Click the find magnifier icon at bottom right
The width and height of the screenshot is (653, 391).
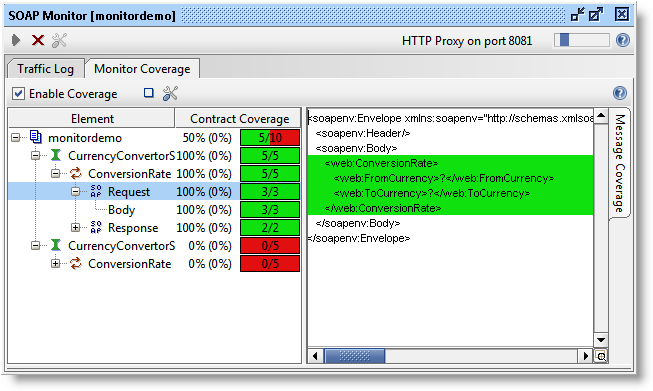[601, 356]
